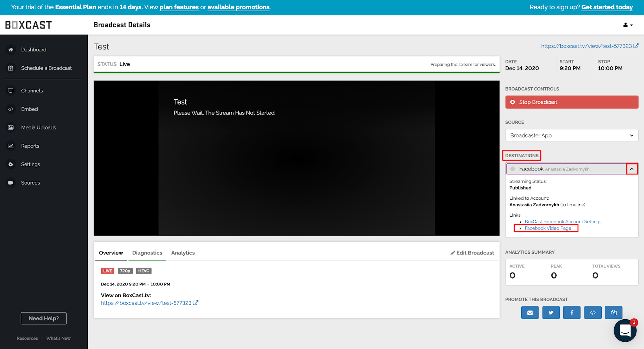The width and height of the screenshot is (644, 349).
Task: Go to Channels in sidebar
Action: pos(32,91)
